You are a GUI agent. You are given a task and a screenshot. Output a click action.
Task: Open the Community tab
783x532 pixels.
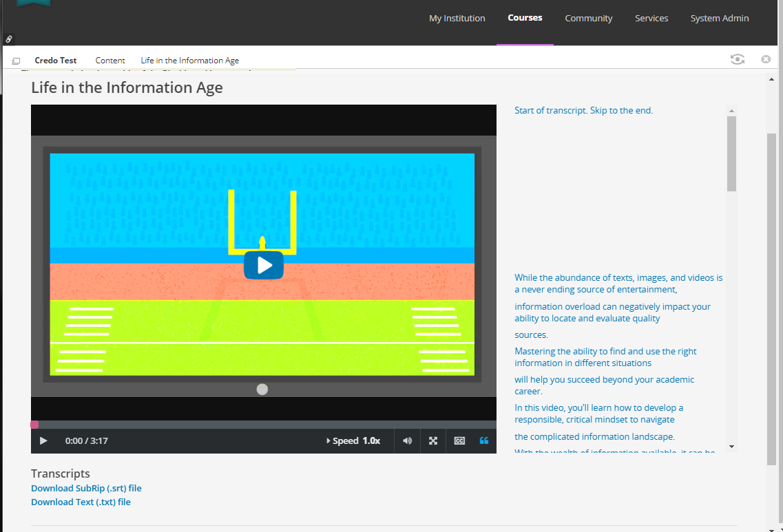pos(588,19)
